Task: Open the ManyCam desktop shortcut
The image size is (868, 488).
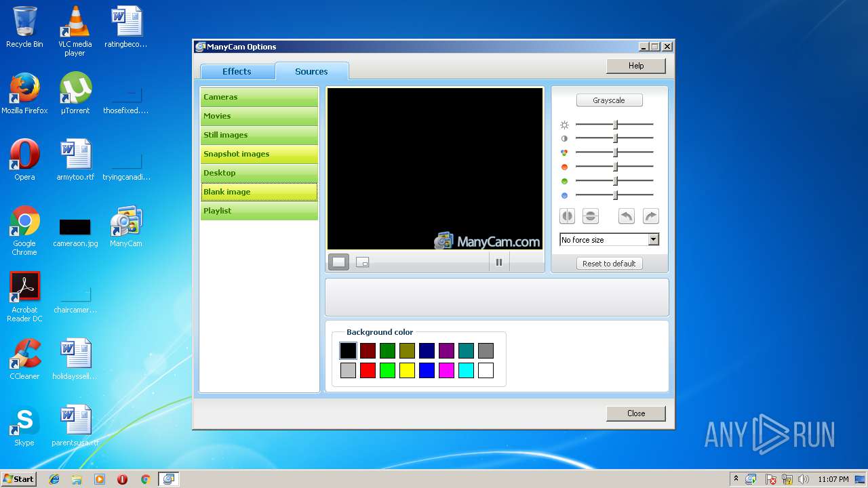Action: 126,227
